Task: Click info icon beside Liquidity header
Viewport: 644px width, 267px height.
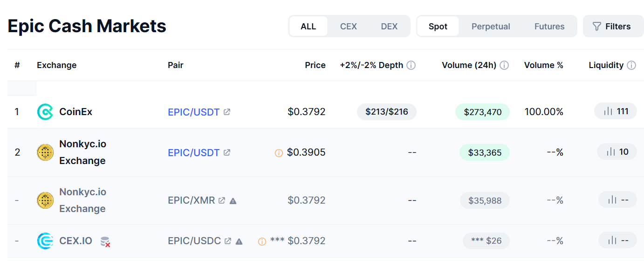Action: 631,65
